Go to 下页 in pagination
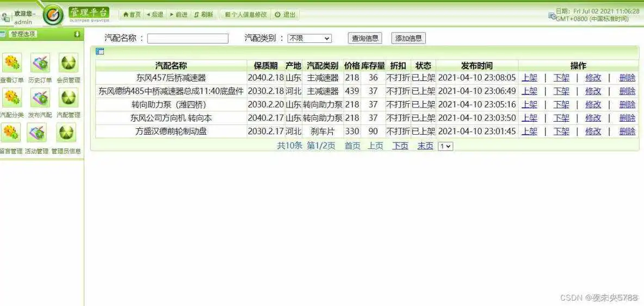The image size is (644, 306). tap(400, 146)
